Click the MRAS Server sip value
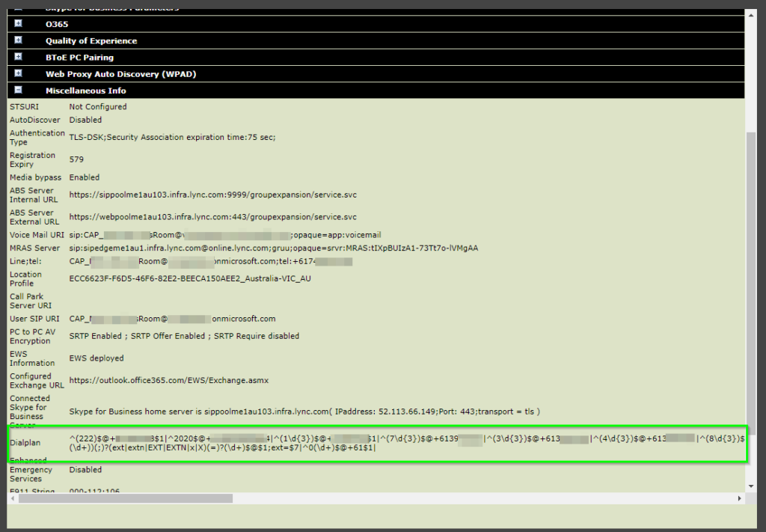766x532 pixels. point(274,248)
